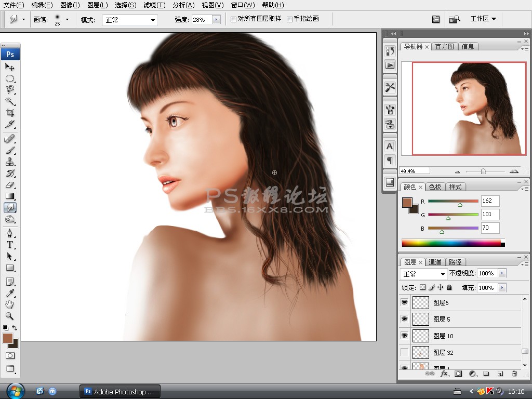Open the 图像(I) menu
This screenshot has width=532, height=399.
tap(70, 5)
